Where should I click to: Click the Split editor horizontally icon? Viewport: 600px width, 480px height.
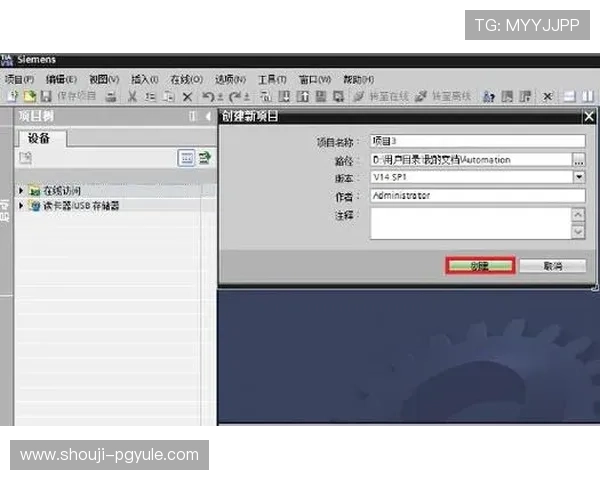click(569, 96)
